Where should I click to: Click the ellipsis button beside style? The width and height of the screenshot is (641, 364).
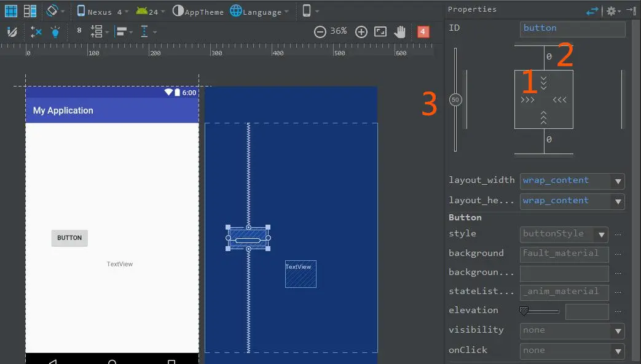tap(618, 234)
